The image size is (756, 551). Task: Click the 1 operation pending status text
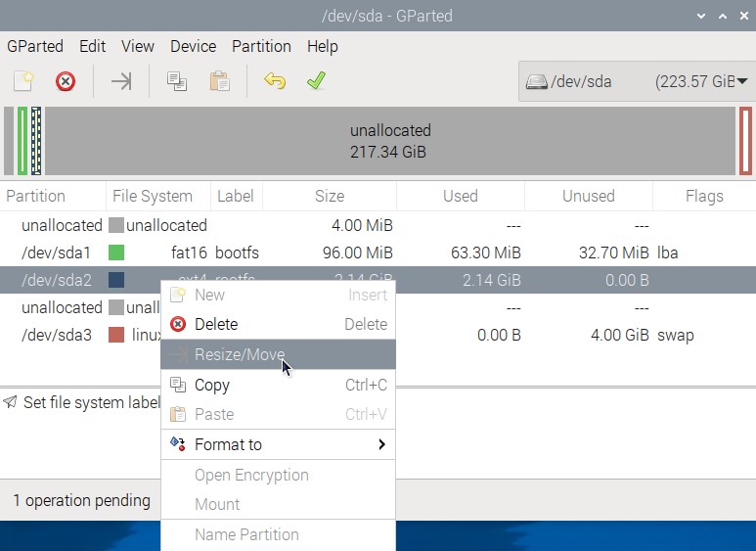point(81,500)
